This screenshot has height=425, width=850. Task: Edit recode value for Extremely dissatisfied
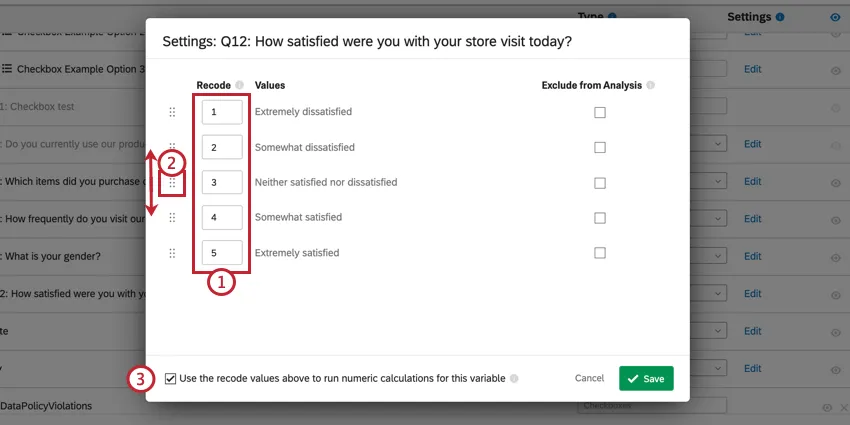[222, 113]
